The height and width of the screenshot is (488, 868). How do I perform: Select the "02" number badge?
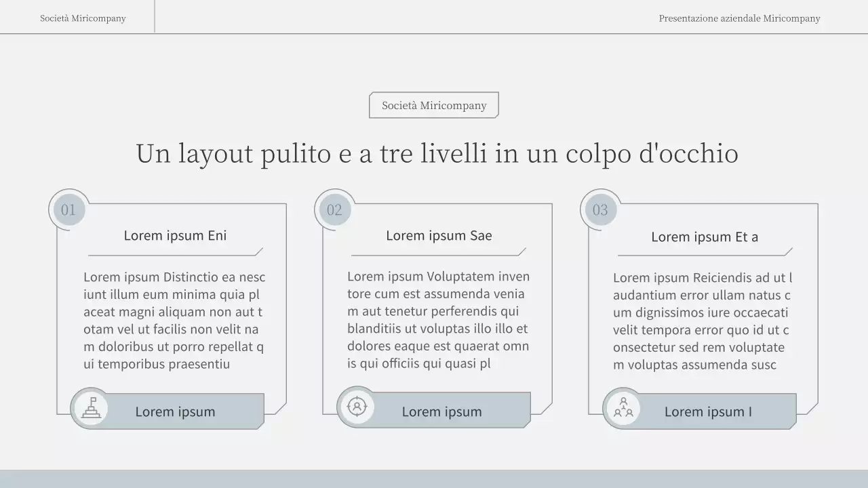point(334,209)
